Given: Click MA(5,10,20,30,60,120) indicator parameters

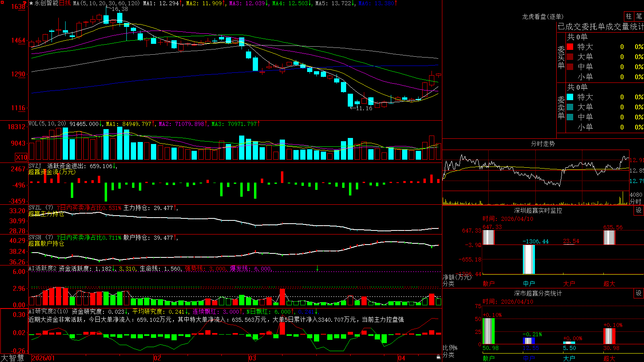Looking at the screenshot, I should point(106,3).
